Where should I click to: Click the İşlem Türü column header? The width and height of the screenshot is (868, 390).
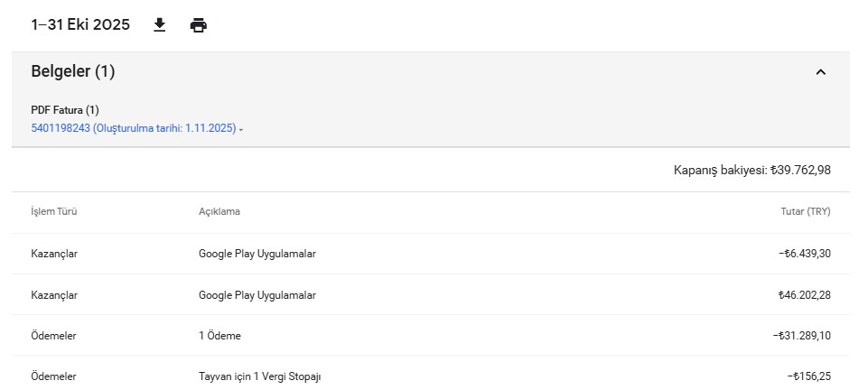point(53,211)
